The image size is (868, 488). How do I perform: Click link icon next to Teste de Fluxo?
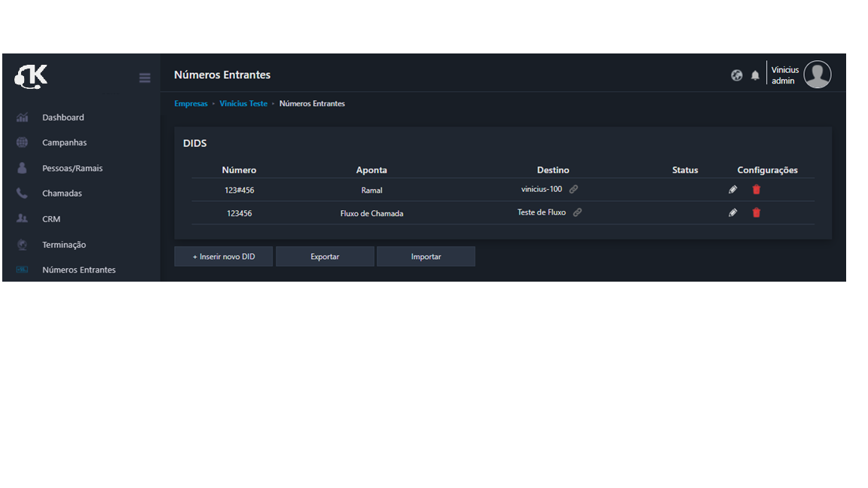(577, 212)
